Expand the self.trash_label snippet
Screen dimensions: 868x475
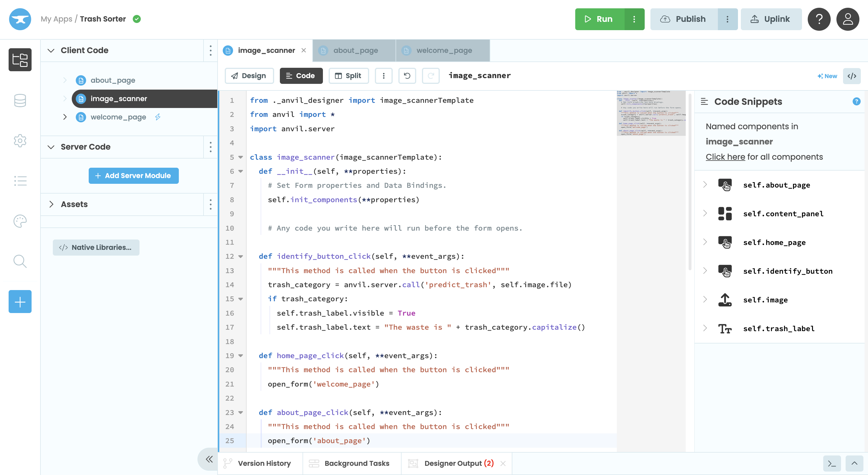click(705, 328)
